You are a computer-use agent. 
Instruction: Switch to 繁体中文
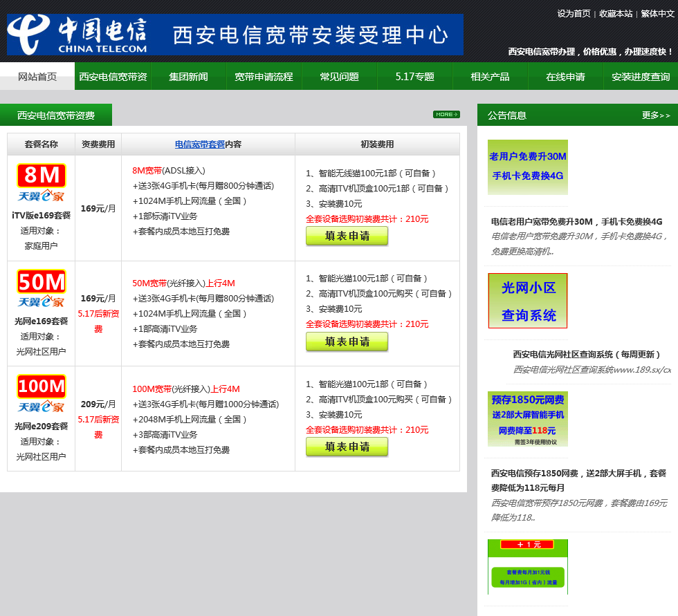(x=657, y=13)
